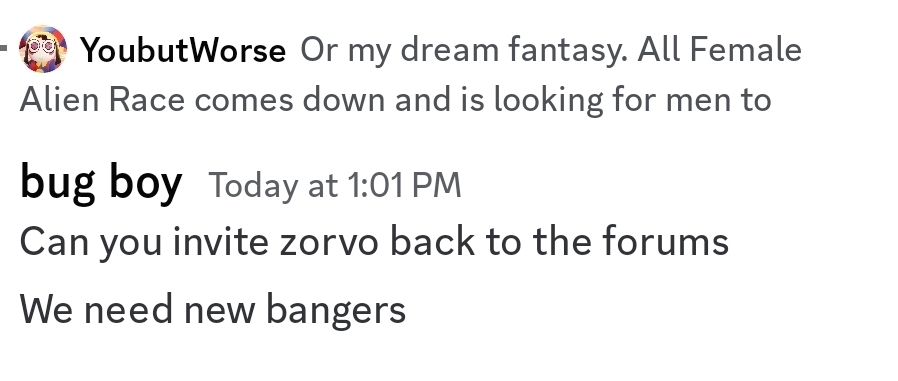This screenshot has height=381, width=898.
Task: Click the 'Alien Race comes down' preview line
Action: point(396,100)
